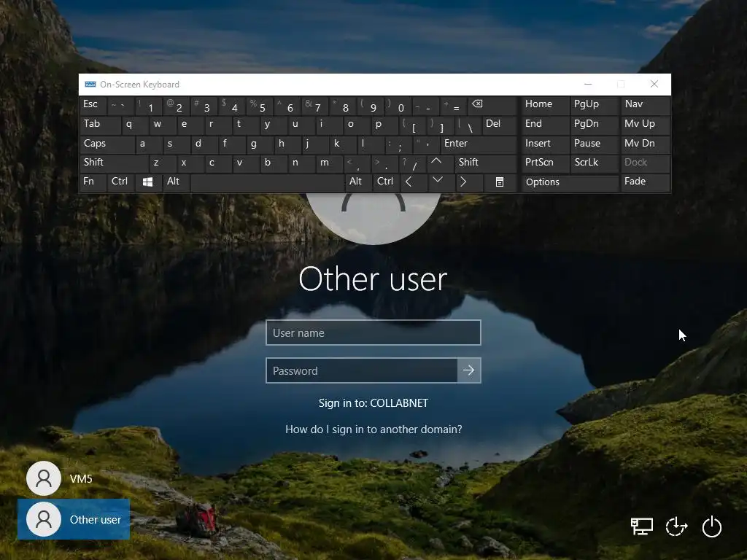Tap the semicolon key
747x560 pixels.
tap(398, 144)
